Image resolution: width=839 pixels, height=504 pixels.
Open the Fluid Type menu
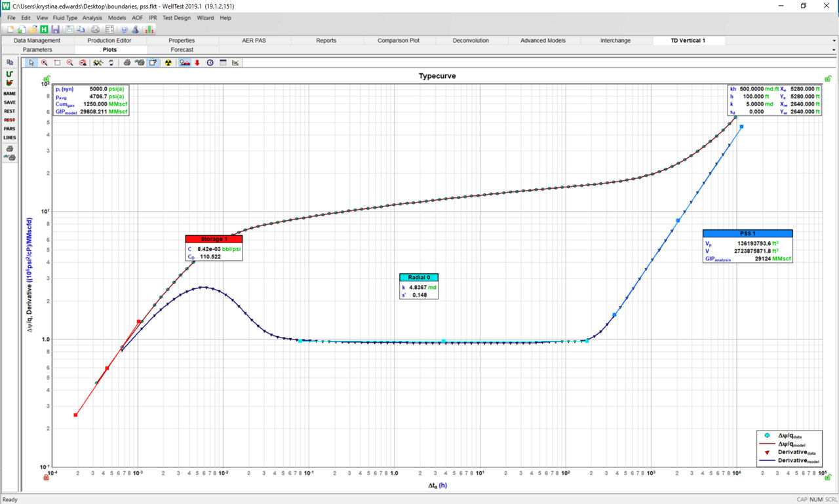click(65, 18)
